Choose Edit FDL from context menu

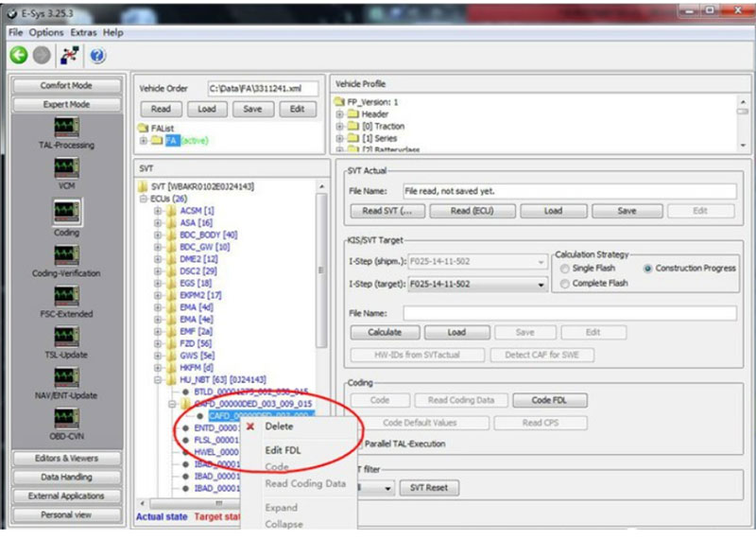click(283, 450)
